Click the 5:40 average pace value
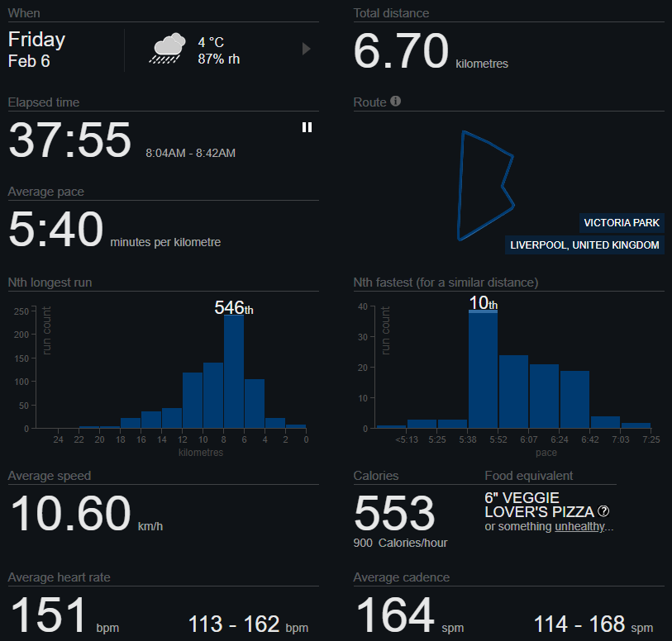672x641 pixels. tap(56, 230)
